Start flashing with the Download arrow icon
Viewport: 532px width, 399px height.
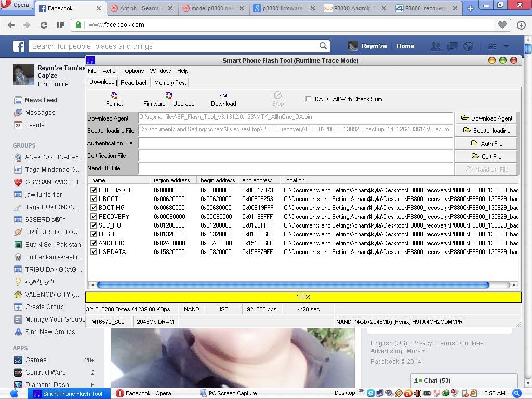click(223, 96)
